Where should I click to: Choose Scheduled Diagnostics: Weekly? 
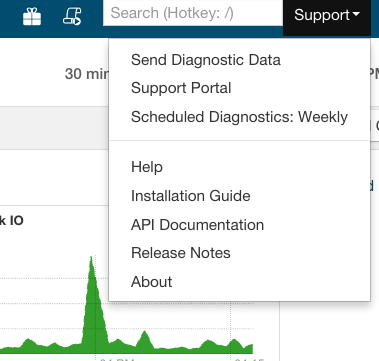click(239, 117)
